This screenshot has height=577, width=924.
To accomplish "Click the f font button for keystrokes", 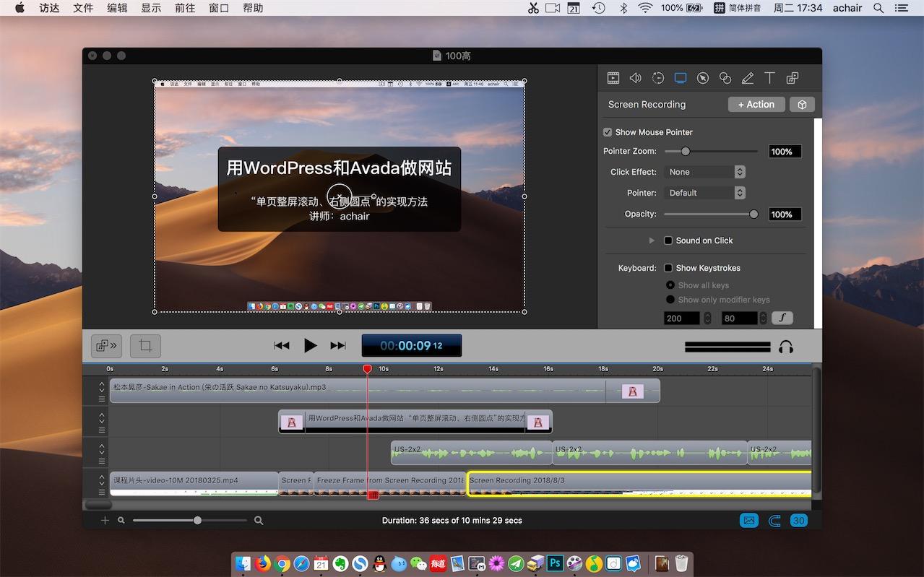I will coord(782,318).
